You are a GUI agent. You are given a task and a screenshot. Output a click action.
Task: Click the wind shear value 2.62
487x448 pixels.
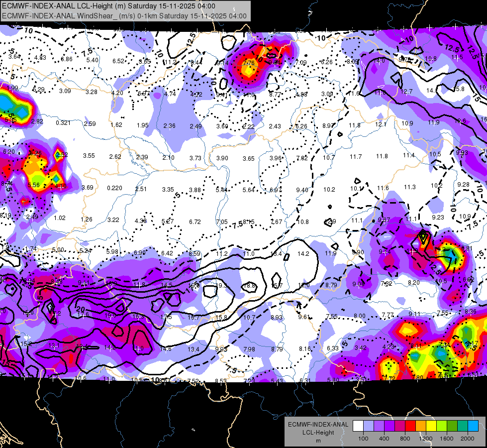coord(115,156)
